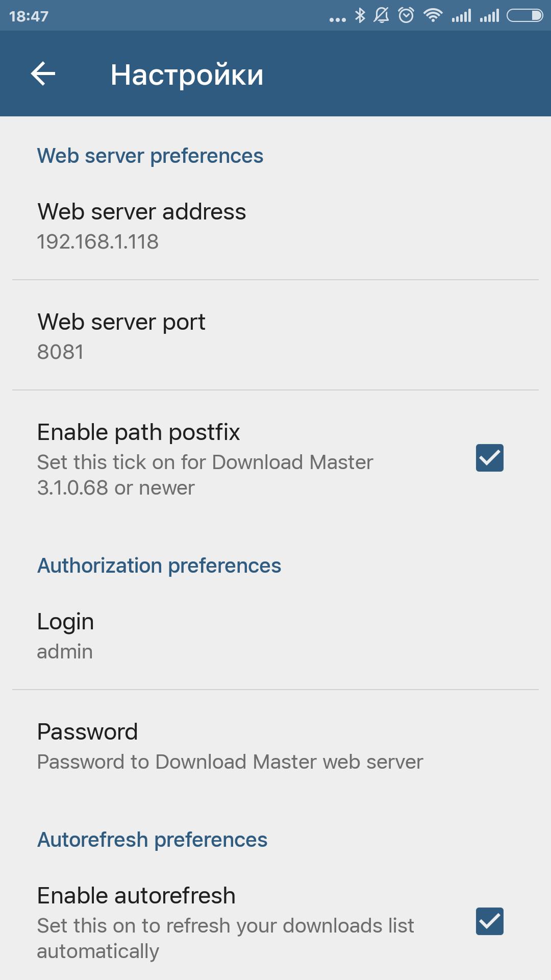551x980 pixels.
Task: Tap the battery indicator icon
Action: (x=525, y=16)
